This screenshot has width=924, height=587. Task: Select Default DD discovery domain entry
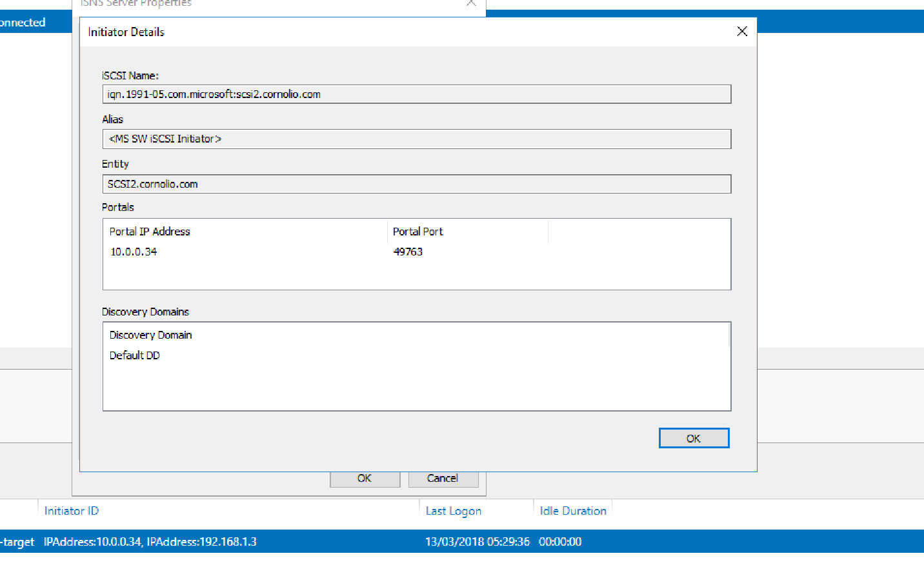click(x=134, y=355)
